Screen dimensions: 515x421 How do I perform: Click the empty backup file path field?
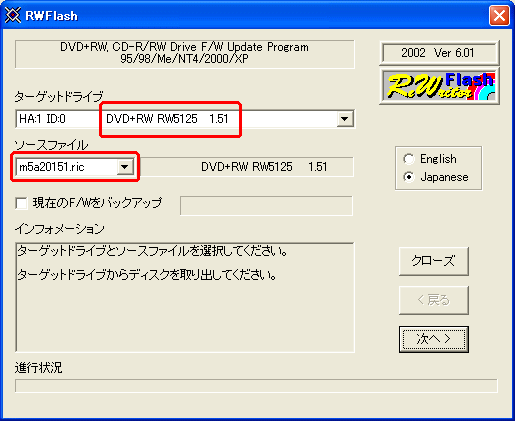(266, 206)
